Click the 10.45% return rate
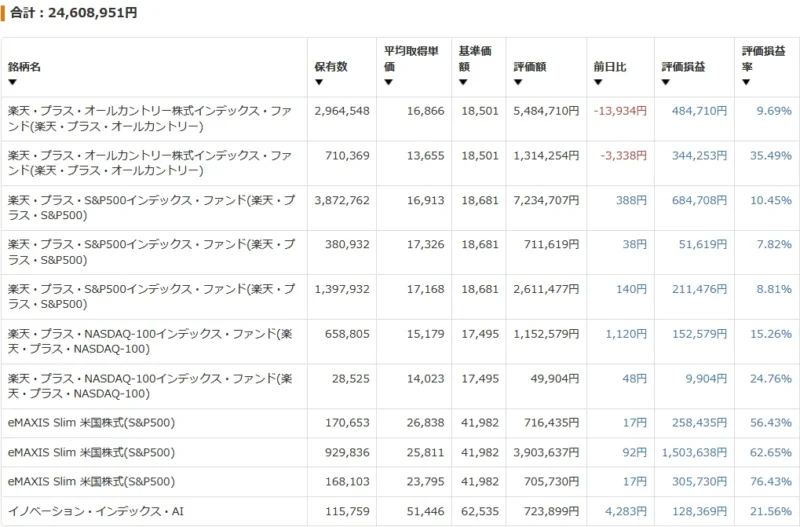Viewport: 800px width, 527px height. click(771, 200)
